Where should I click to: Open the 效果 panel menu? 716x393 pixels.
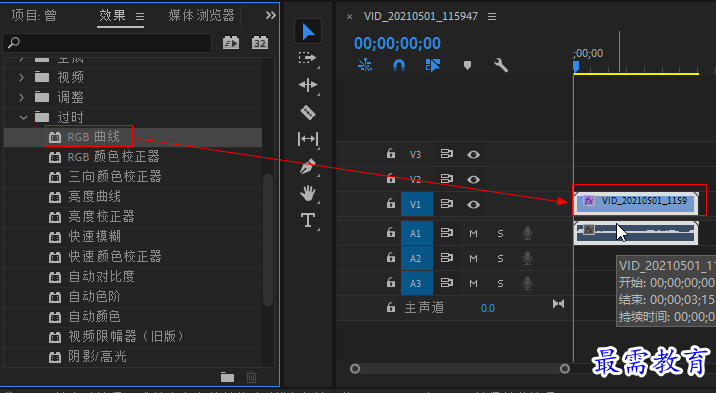click(140, 16)
